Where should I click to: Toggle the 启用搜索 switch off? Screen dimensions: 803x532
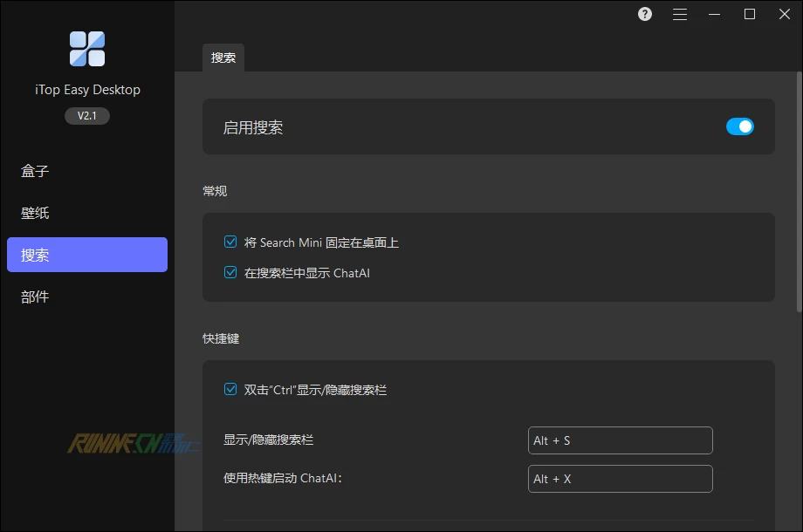click(739, 126)
